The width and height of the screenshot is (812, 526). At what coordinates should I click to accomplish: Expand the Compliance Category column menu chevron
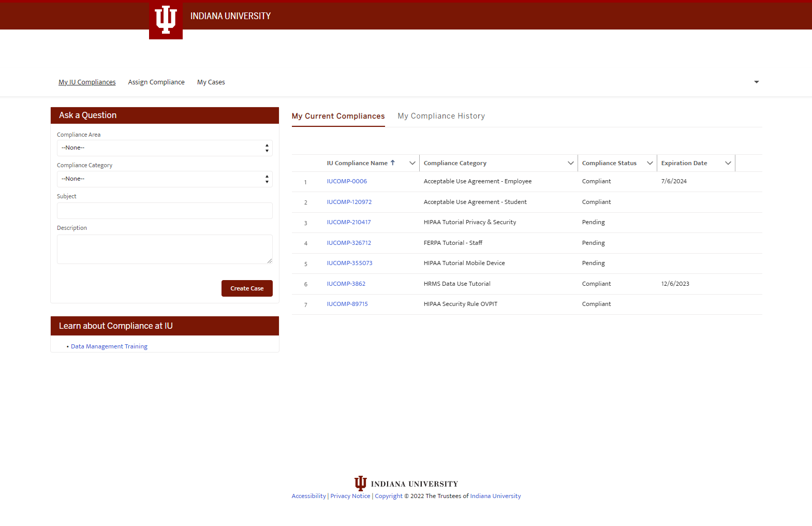tap(570, 163)
